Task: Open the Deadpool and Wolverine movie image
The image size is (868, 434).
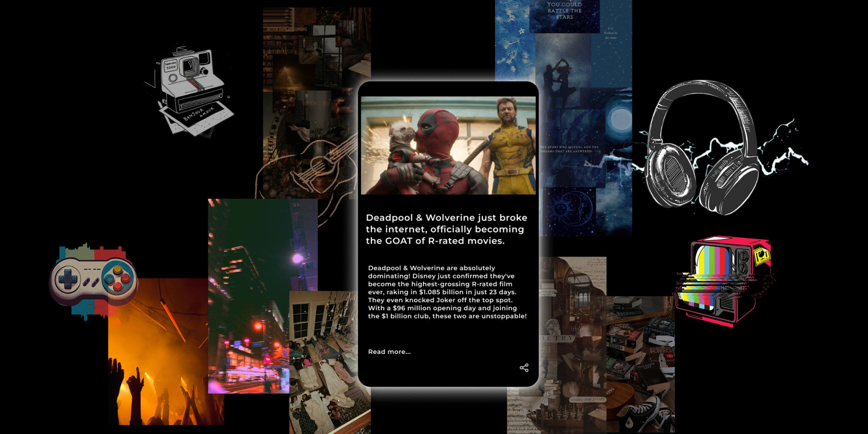Action: (448, 145)
